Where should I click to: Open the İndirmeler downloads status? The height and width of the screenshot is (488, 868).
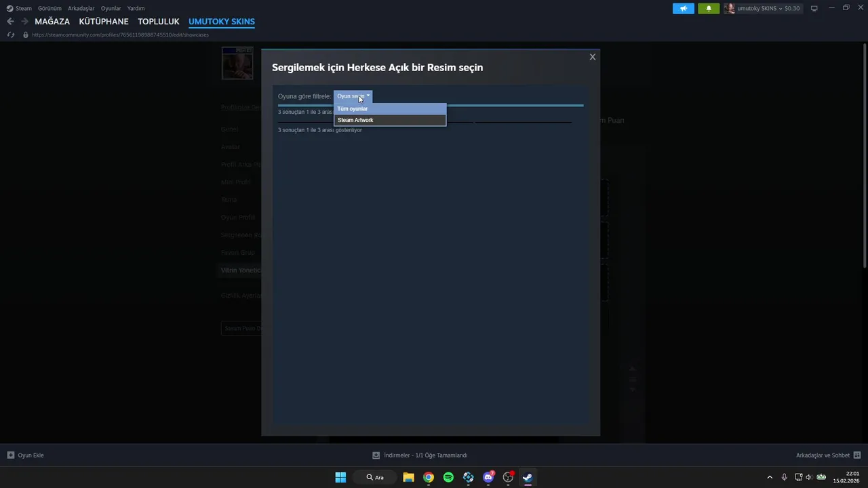[420, 455]
